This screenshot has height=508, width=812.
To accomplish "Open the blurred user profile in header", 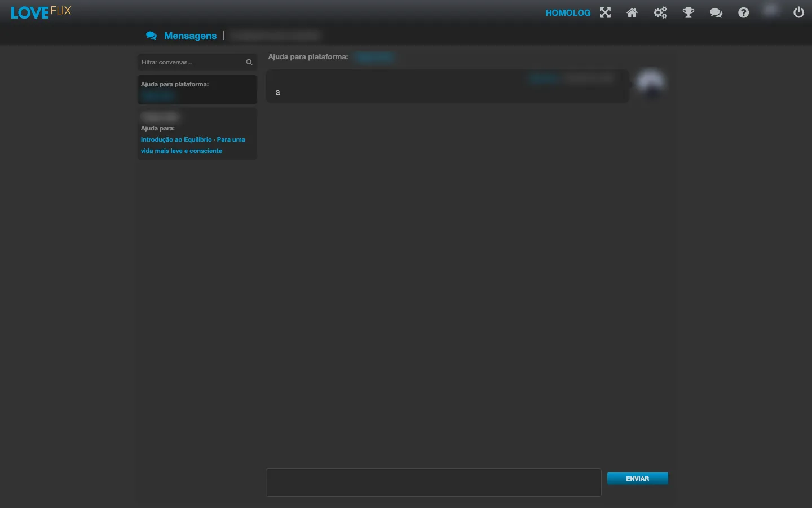I will [x=771, y=10].
